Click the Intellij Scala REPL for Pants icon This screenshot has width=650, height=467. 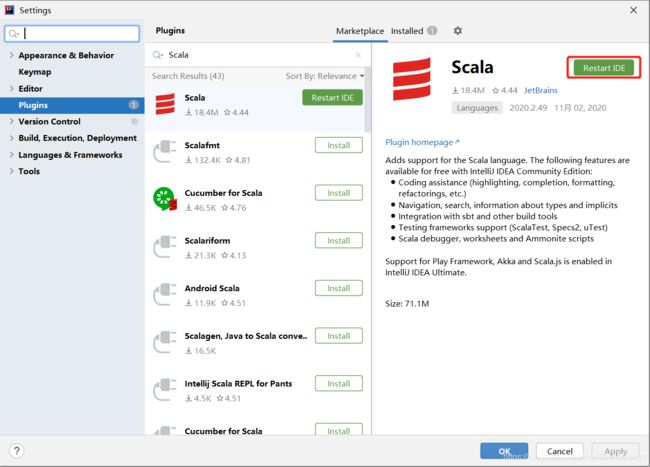pyautogui.click(x=165, y=390)
